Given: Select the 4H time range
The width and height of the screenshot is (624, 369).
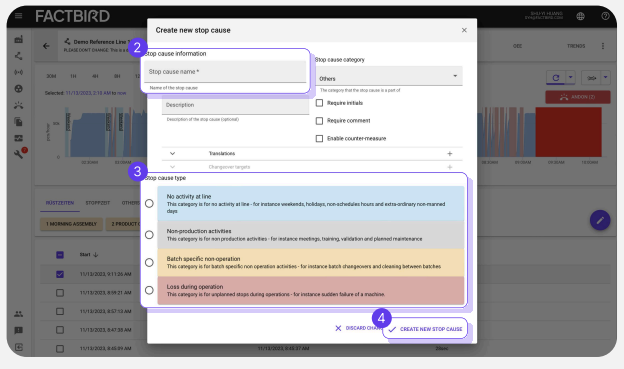Looking at the screenshot, I should pyautogui.click(x=95, y=76).
